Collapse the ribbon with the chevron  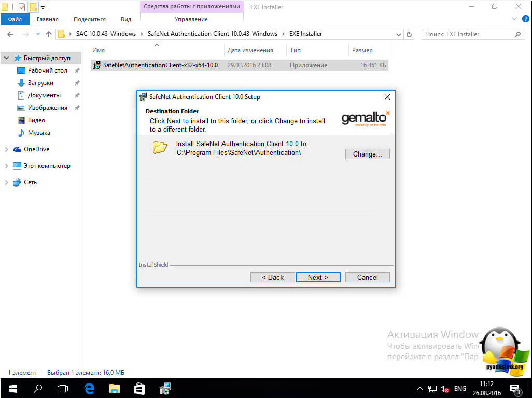(514, 19)
